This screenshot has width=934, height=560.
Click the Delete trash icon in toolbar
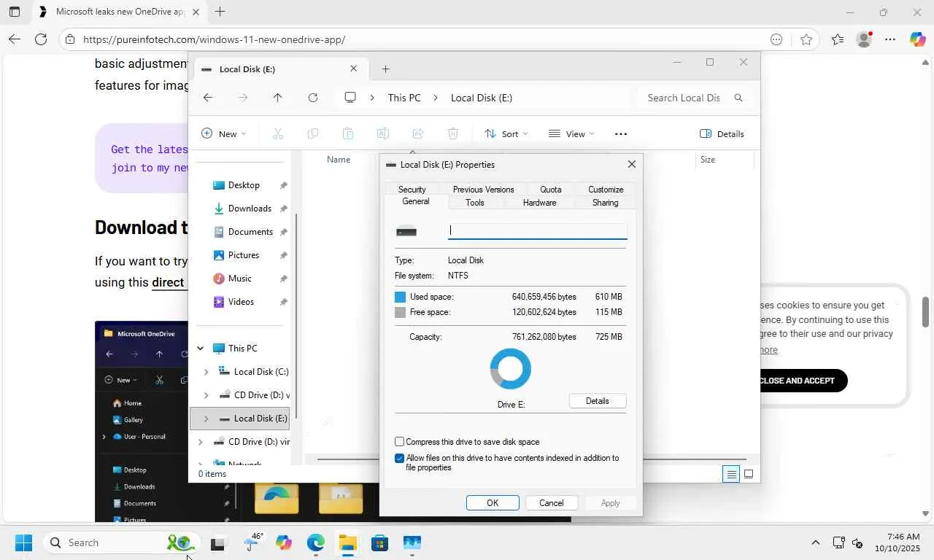point(453,133)
